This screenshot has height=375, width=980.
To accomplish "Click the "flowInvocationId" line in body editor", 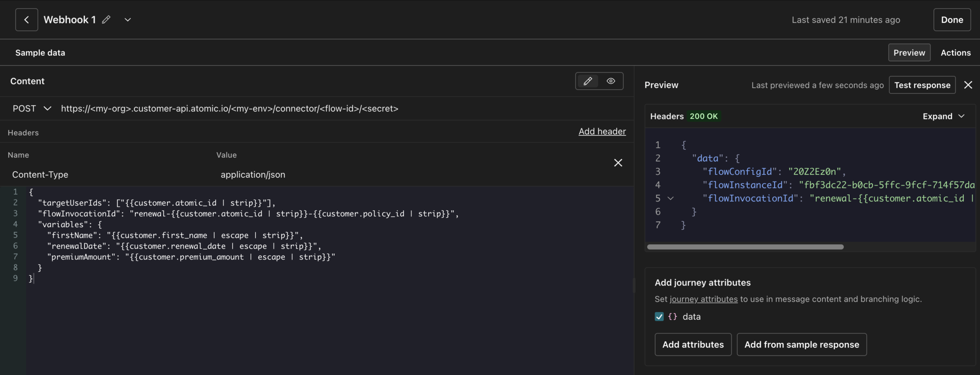I will (248, 213).
